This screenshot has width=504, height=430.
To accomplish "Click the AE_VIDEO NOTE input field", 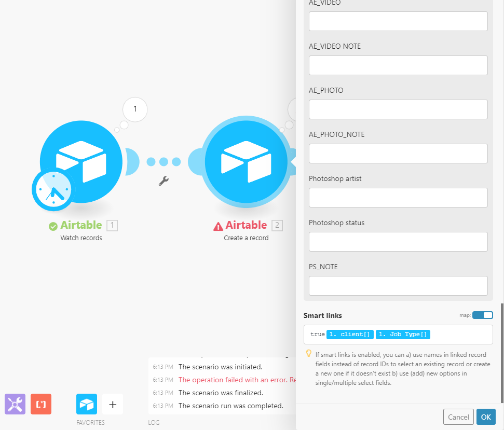I will [x=398, y=65].
